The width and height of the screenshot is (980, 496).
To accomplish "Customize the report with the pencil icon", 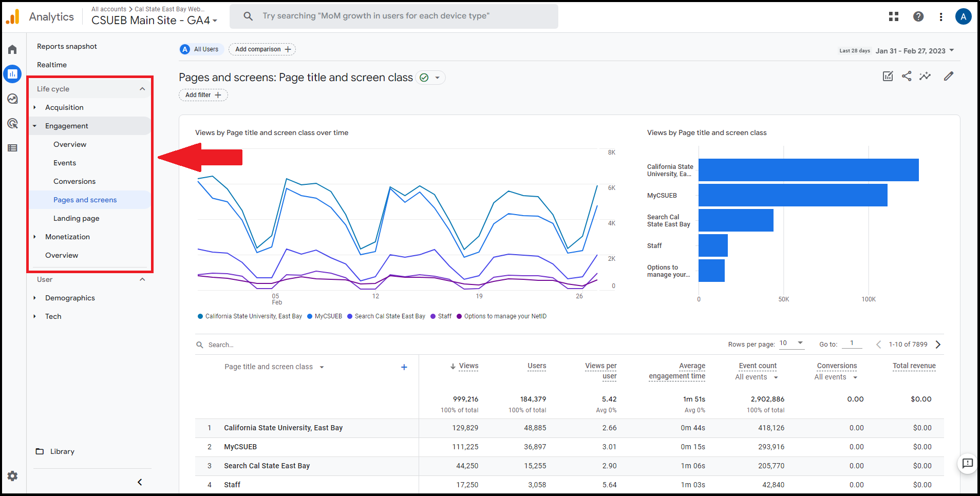I will 949,76.
